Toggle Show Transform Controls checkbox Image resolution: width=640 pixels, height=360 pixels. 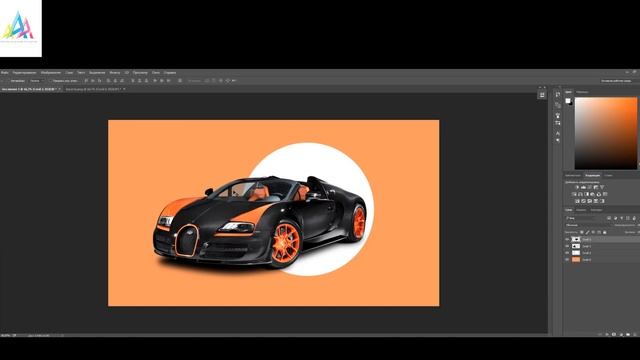click(x=51, y=81)
